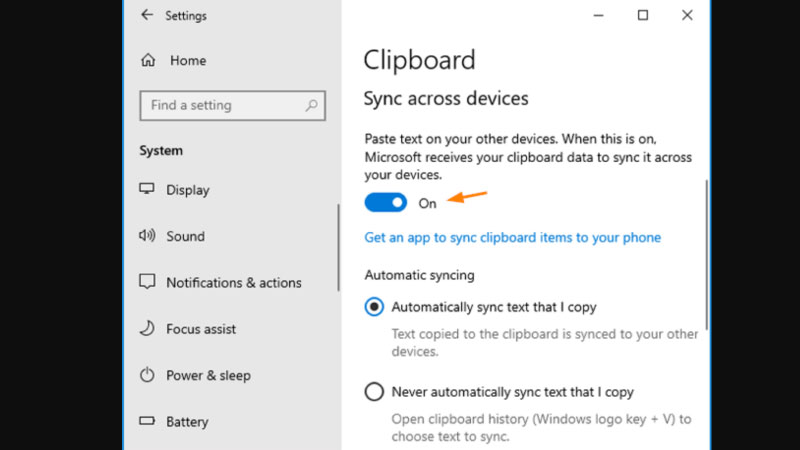Open Power & sleep settings
800x450 pixels.
208,375
